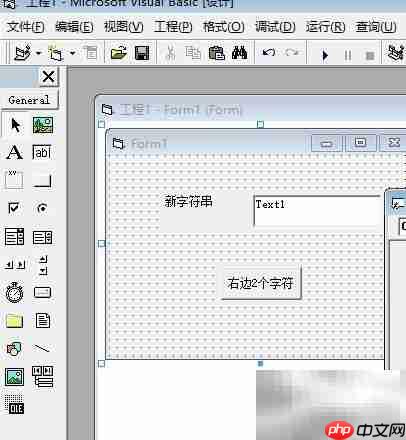The width and height of the screenshot is (406, 440).
Task: Click the 右边2个字符 button on the form
Action: coord(261,283)
